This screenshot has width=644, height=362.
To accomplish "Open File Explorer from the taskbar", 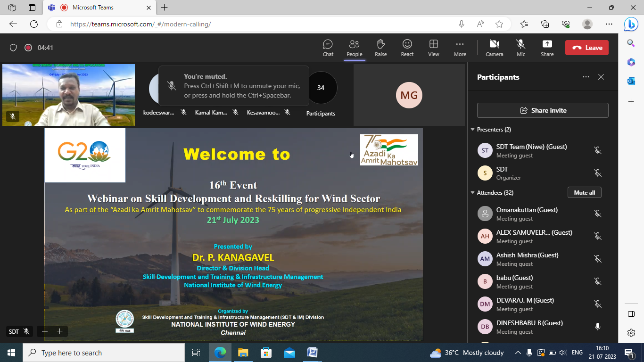I will pos(243,353).
